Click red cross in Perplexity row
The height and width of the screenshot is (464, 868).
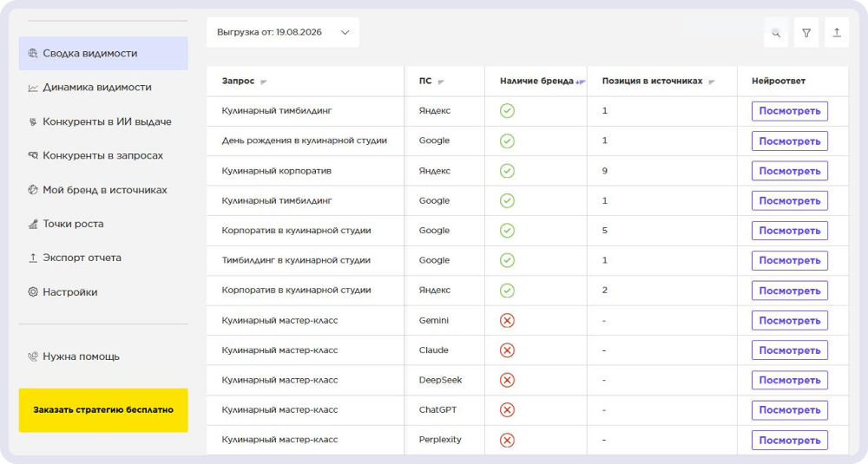[507, 441]
